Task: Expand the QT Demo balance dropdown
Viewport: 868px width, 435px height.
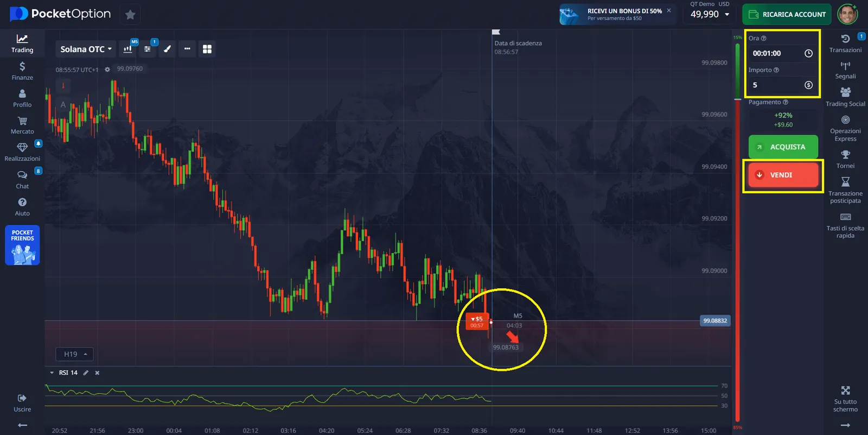Action: [727, 15]
